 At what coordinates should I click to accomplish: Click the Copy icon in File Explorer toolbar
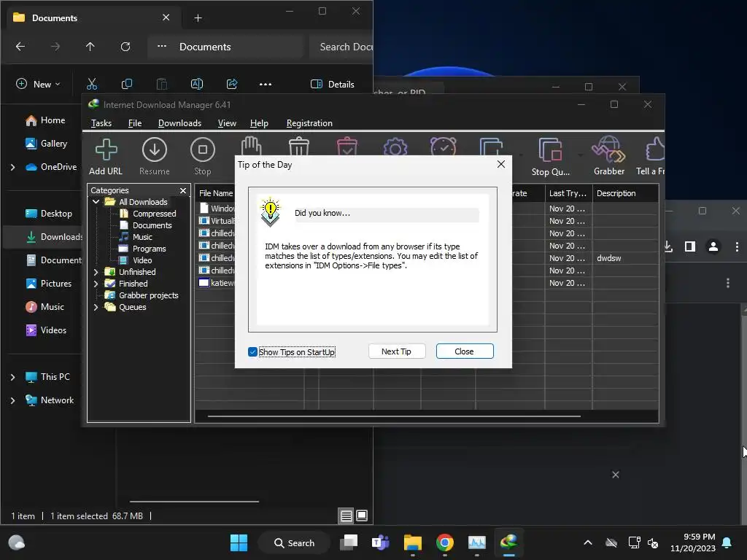click(127, 85)
